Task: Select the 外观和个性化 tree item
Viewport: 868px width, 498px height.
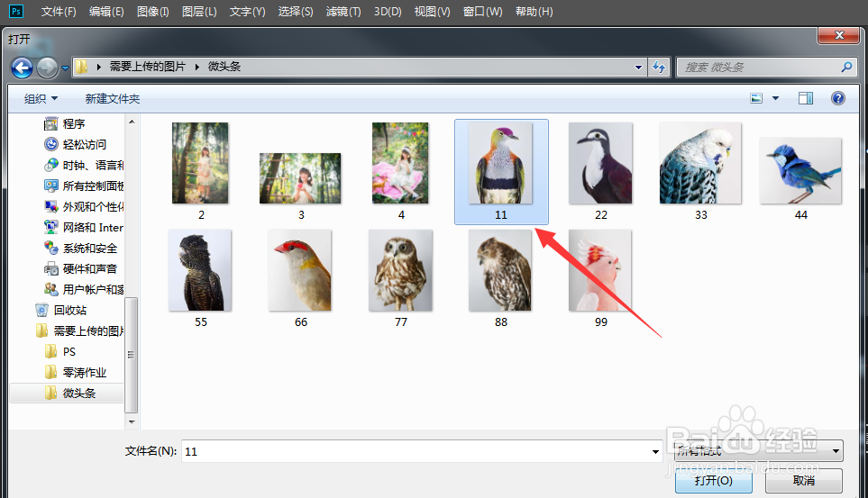Action: coord(93,206)
